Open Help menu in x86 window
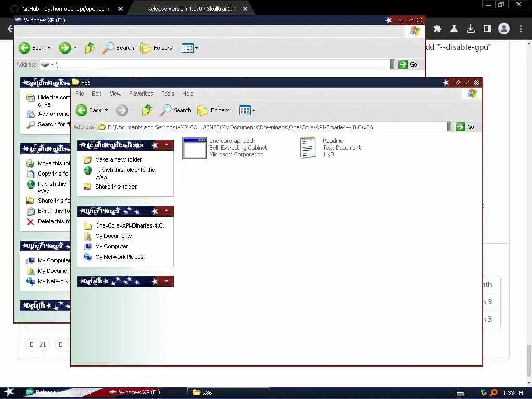Viewport: 532px width, 399px height. tap(188, 94)
